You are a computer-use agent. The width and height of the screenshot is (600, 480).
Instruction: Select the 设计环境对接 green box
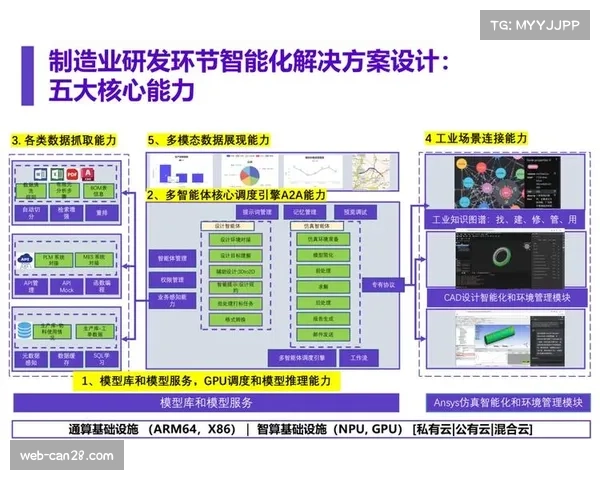[x=235, y=240]
